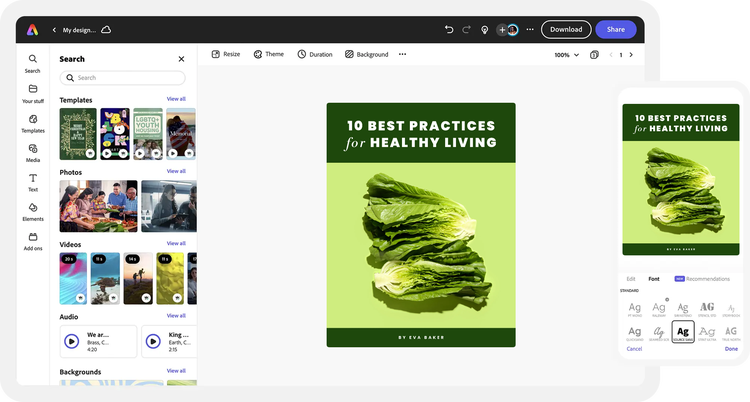Click into the Search input field
Viewport: 750px width, 402px height.
pos(122,78)
